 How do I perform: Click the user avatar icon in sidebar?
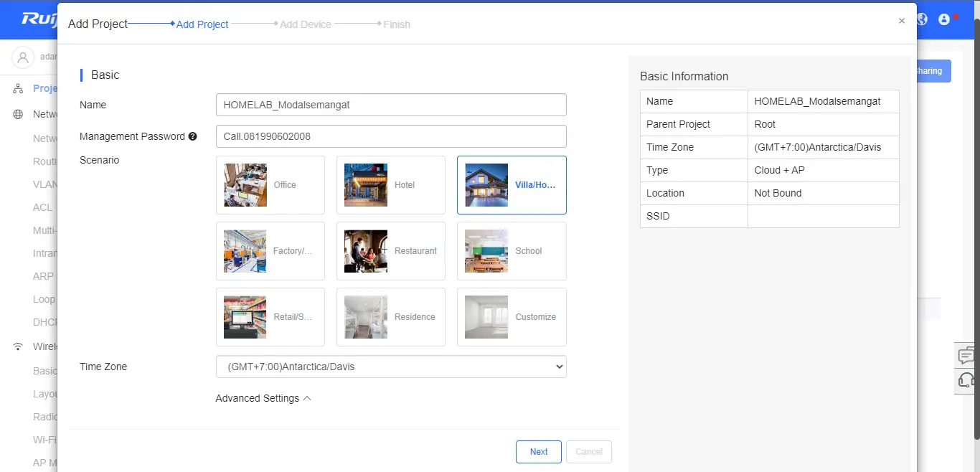23,57
